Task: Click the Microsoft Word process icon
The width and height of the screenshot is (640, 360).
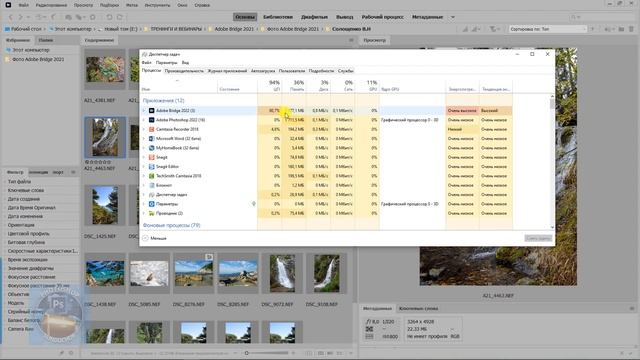Action: [151, 139]
